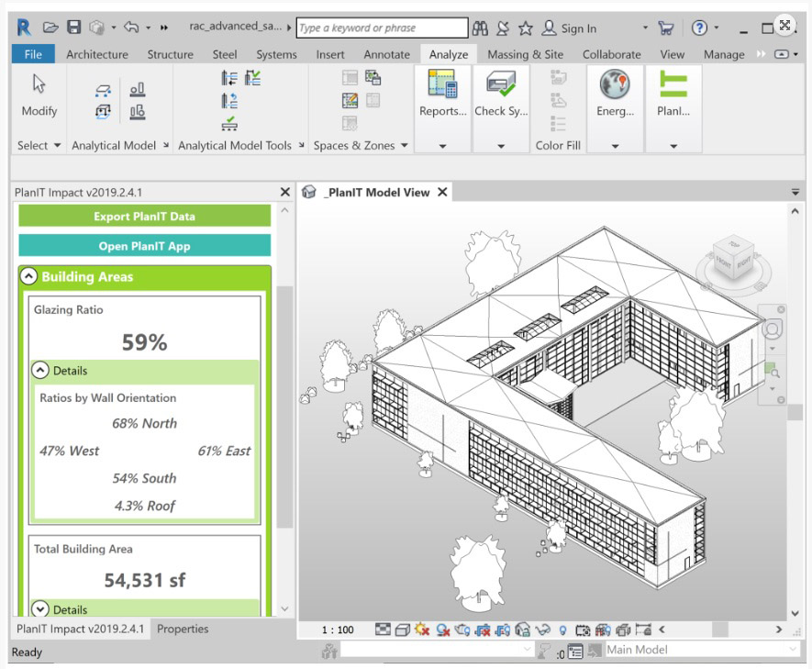Viewport: 812px width, 669px height.
Task: Toggle Crop View on the view control bar
Action: pyautogui.click(x=483, y=630)
